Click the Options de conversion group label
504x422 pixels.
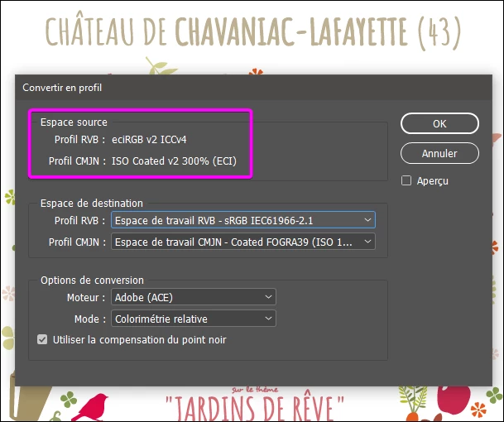92,280
